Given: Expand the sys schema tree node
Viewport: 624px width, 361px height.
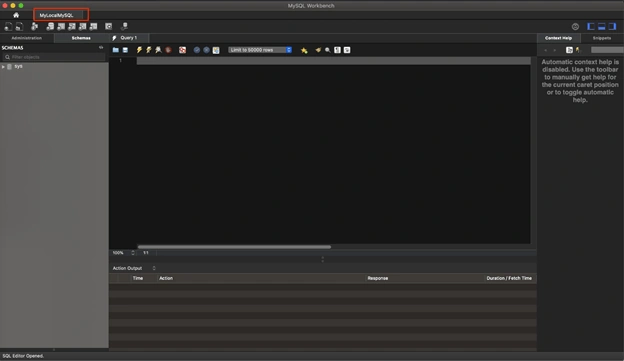Looking at the screenshot, I should [3, 66].
